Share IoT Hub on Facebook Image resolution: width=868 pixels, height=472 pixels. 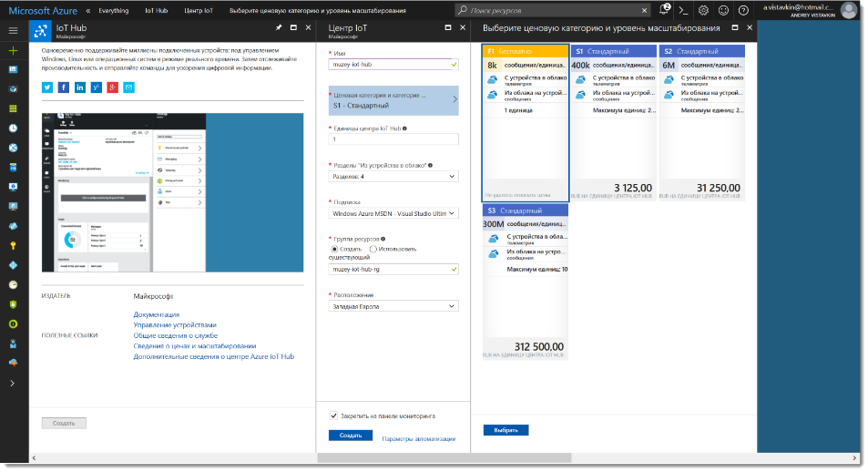click(64, 87)
